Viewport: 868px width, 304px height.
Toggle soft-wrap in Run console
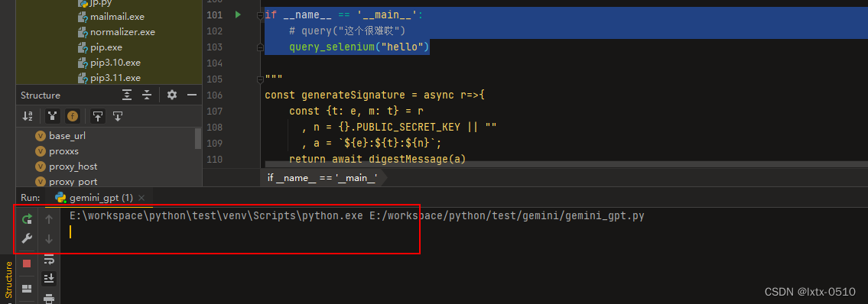pyautogui.click(x=49, y=259)
